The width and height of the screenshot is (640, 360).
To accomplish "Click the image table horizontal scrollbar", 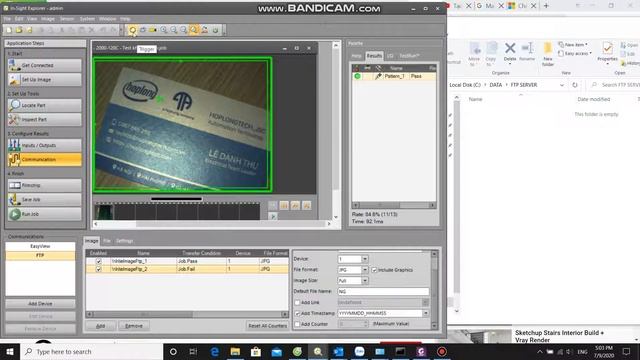I will (187, 314).
